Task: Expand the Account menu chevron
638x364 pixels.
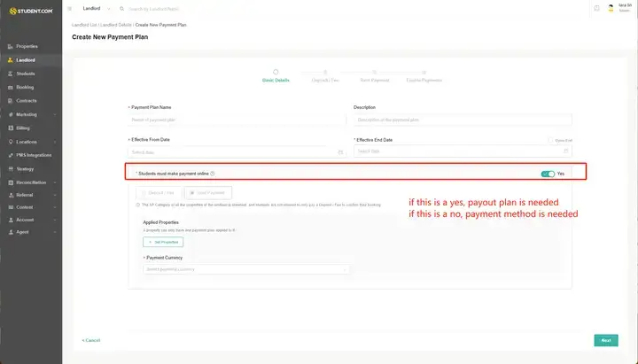Action: coord(55,220)
